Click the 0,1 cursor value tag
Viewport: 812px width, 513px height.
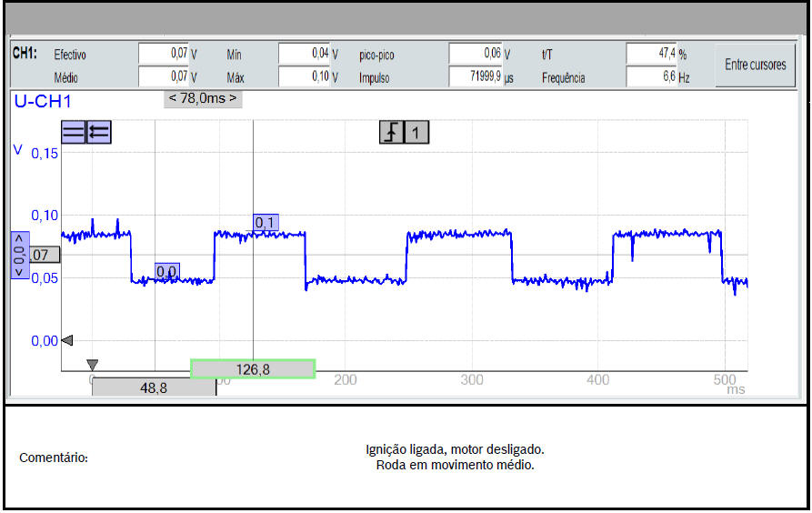(x=266, y=223)
